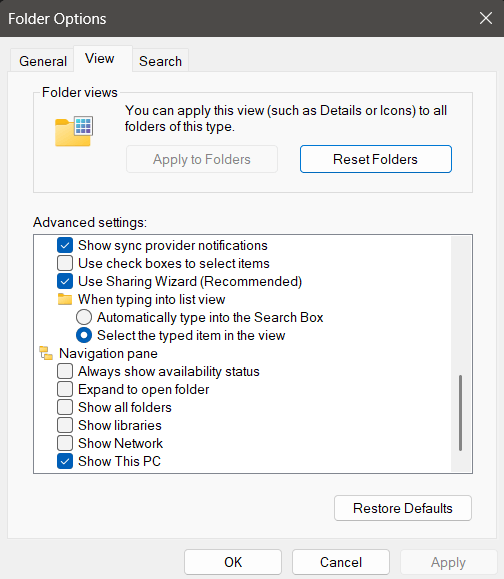Click the Advanced settings scrollbar thumb
Screen dimensions: 504x579
point(460,413)
